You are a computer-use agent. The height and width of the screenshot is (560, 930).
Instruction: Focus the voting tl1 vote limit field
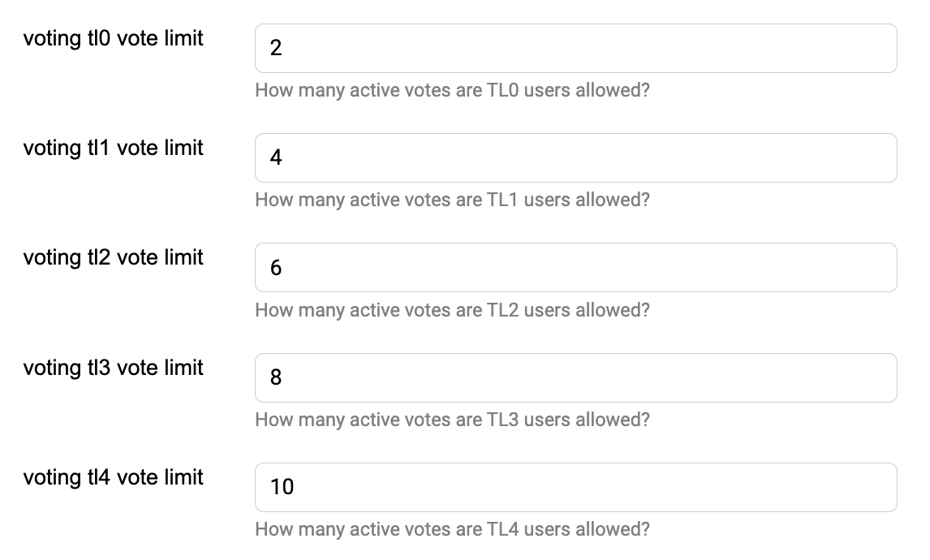575,157
